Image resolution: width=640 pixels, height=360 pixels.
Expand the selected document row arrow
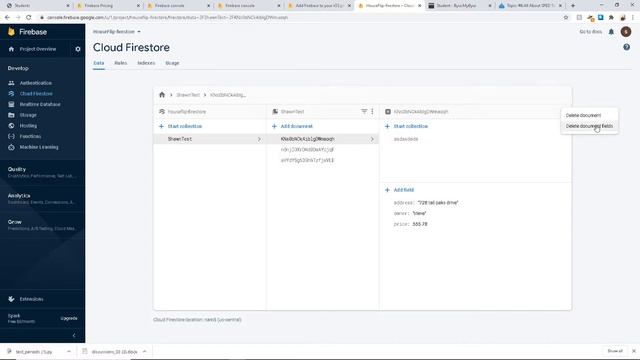pyautogui.click(x=372, y=139)
